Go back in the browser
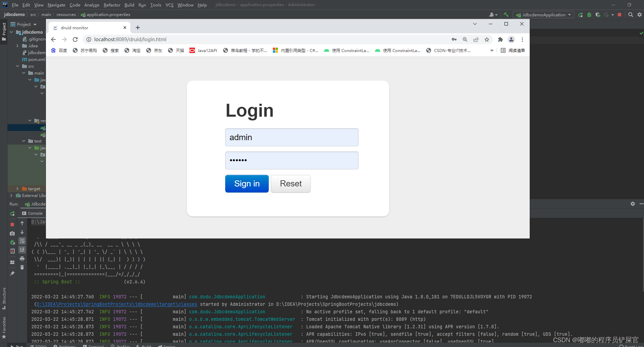 click(53, 39)
